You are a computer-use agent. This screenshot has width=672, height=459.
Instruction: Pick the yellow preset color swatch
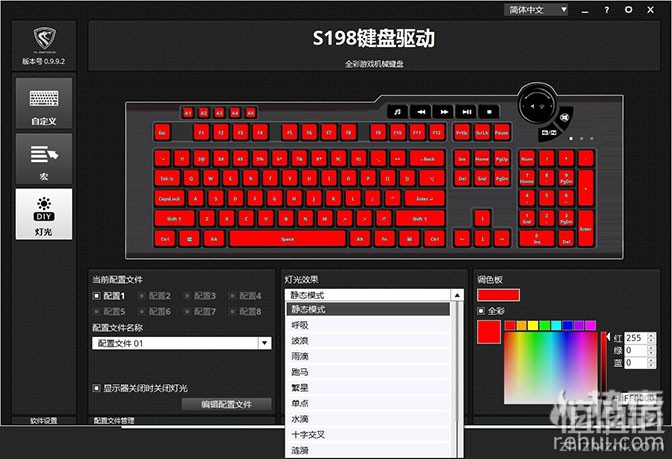click(x=533, y=326)
